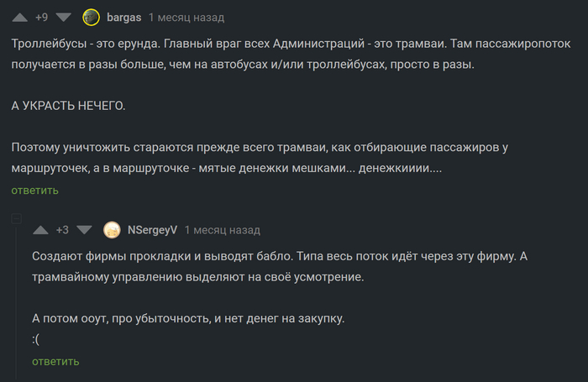The width and height of the screenshot is (588, 382).
Task: Click the ':(' emoticon line in reply
Action: pyautogui.click(x=35, y=339)
